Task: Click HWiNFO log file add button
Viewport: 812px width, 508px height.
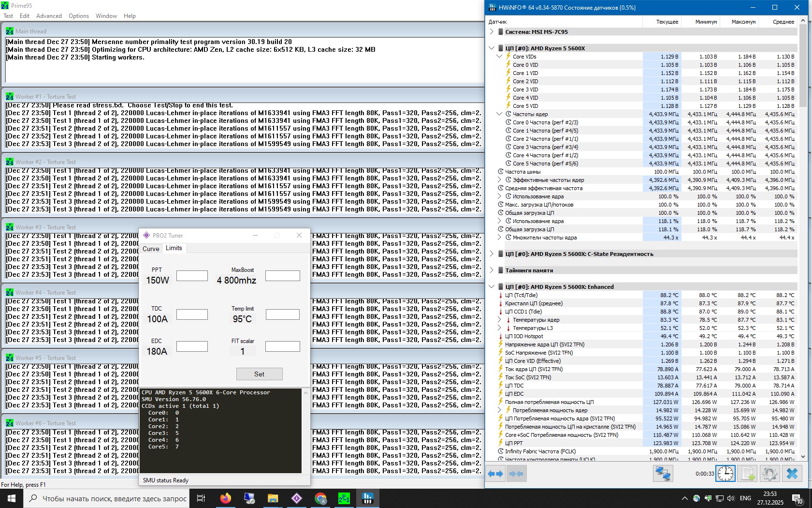Action: [748, 474]
